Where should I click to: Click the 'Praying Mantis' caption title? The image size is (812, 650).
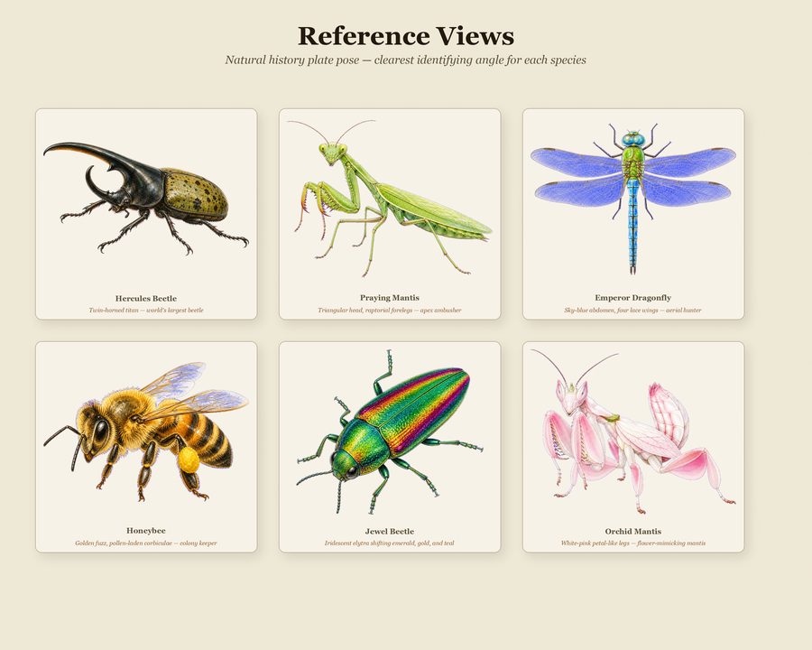[390, 298]
